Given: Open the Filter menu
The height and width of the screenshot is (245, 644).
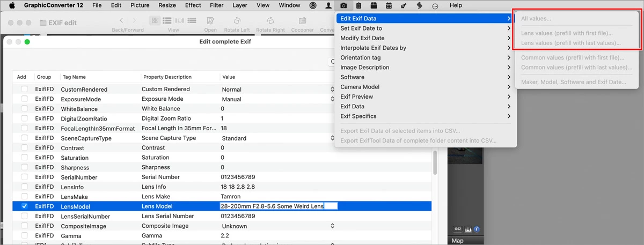Looking at the screenshot, I should pos(217,5).
